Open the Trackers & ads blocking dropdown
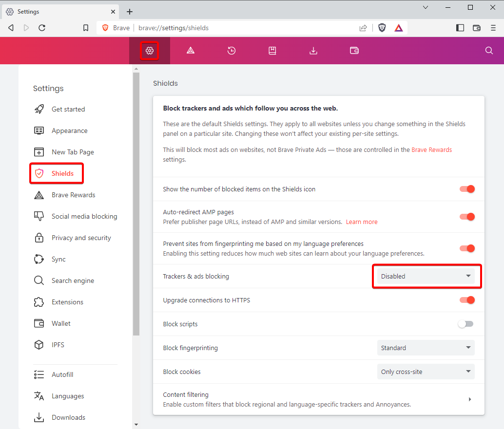 coord(426,276)
